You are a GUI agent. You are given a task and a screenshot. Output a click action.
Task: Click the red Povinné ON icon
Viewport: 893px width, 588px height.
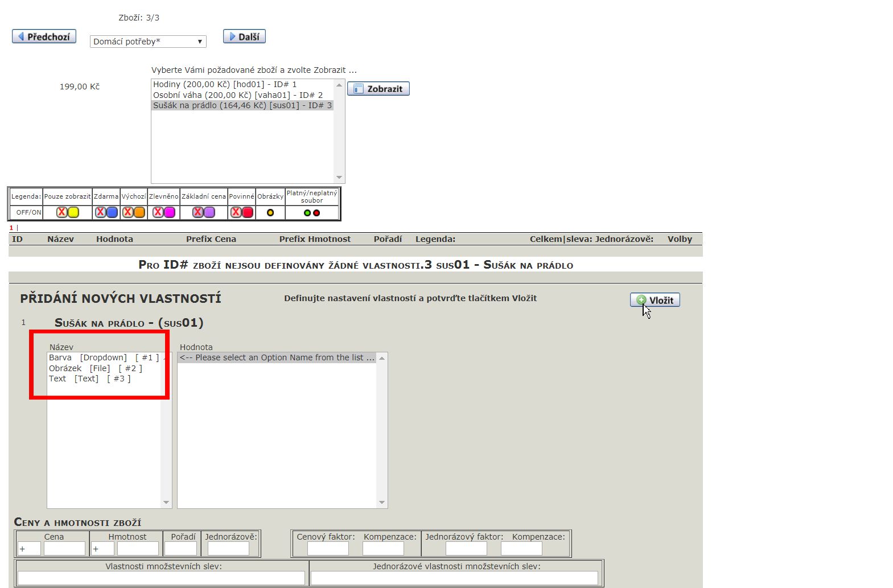(x=248, y=212)
